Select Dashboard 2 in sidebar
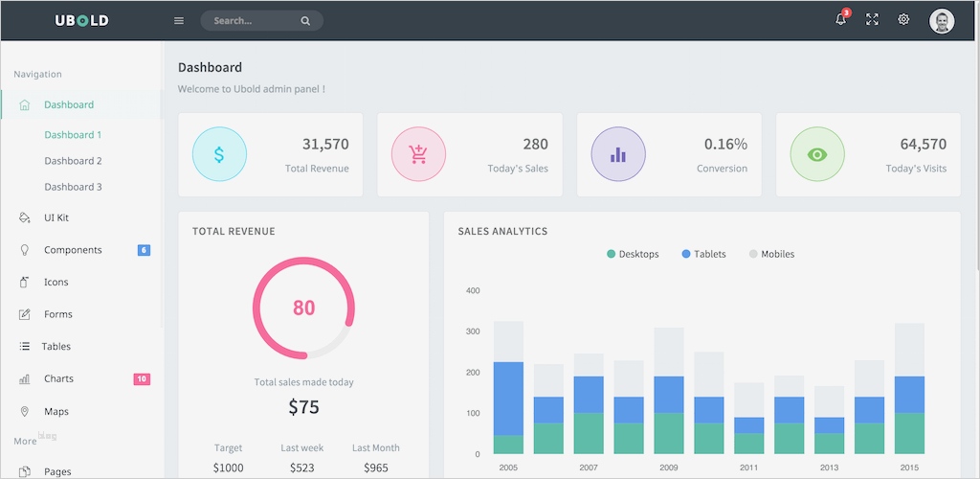 [73, 161]
